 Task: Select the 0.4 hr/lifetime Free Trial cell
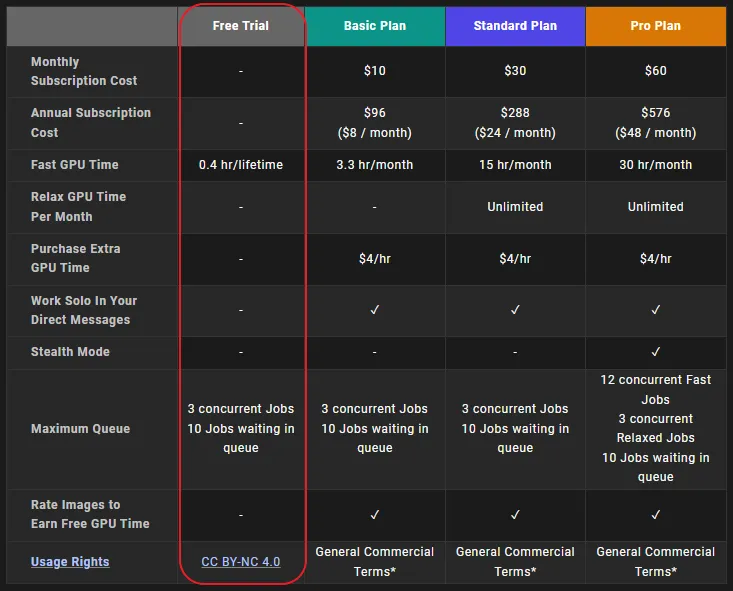coord(241,165)
